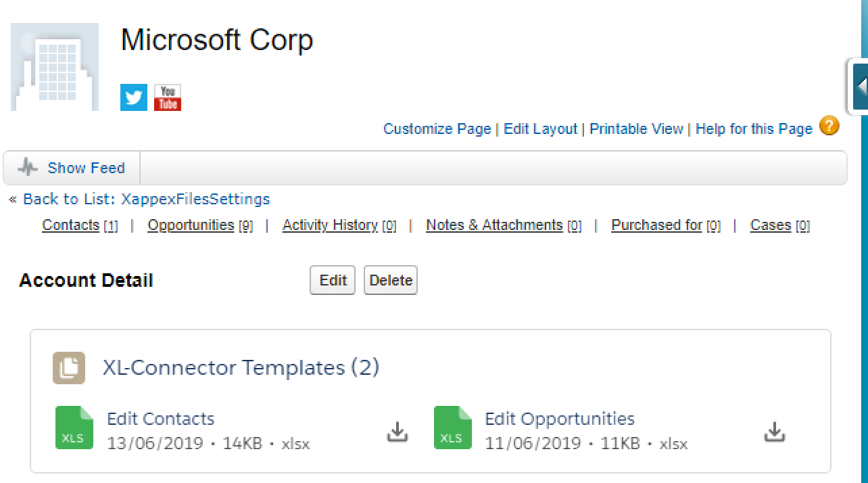The width and height of the screenshot is (868, 483).
Task: Open the YouTube icon for Microsoft Corp
Action: tap(168, 97)
